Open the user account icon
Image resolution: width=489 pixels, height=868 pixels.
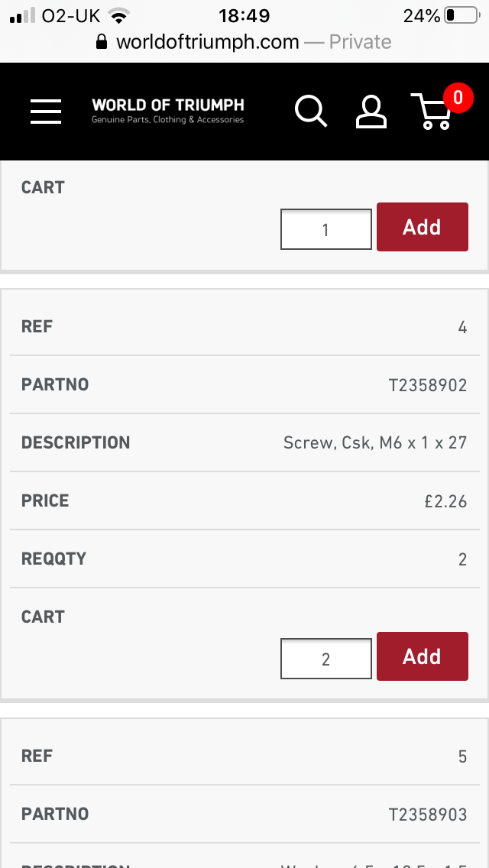coord(371,112)
